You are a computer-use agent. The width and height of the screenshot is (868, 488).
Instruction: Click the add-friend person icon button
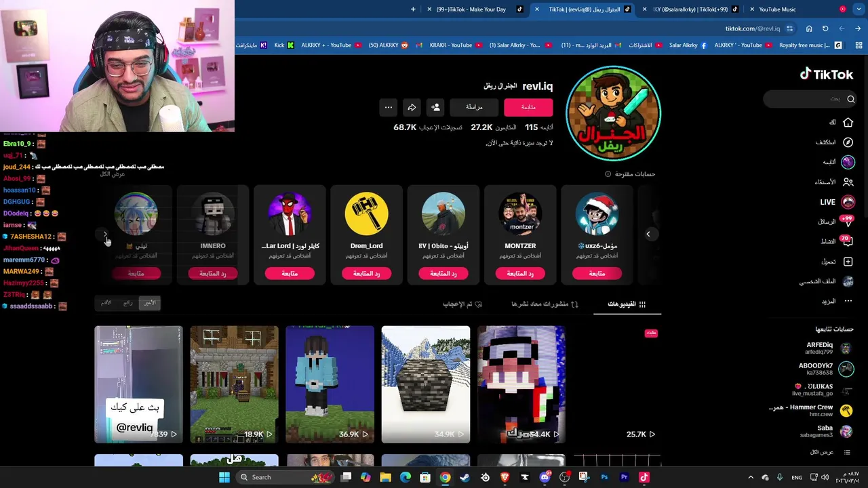(436, 107)
